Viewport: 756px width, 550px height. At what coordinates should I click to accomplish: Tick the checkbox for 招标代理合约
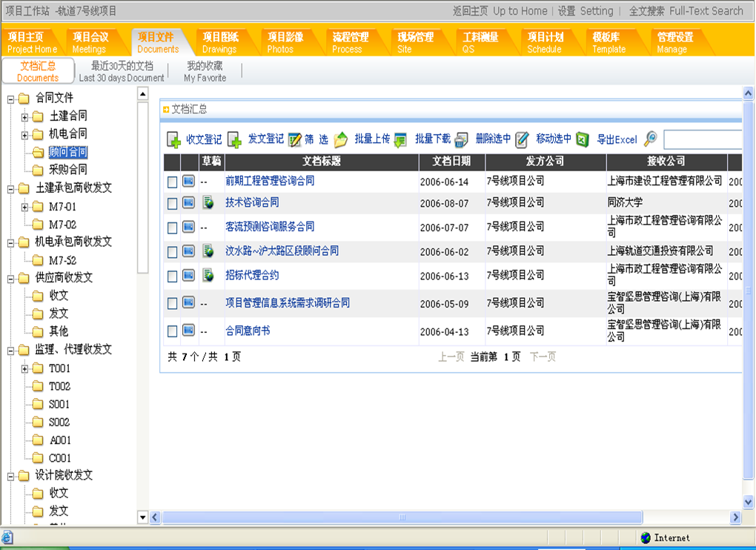coord(172,276)
